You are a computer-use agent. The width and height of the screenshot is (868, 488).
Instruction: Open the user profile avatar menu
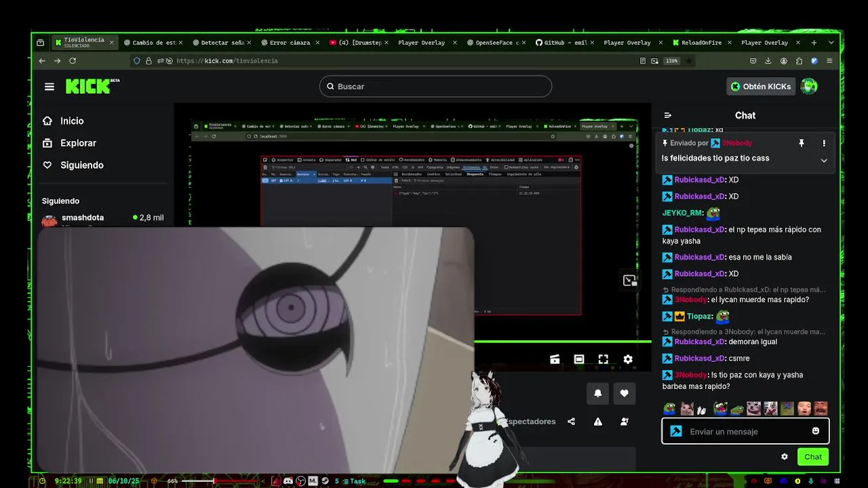coord(808,86)
